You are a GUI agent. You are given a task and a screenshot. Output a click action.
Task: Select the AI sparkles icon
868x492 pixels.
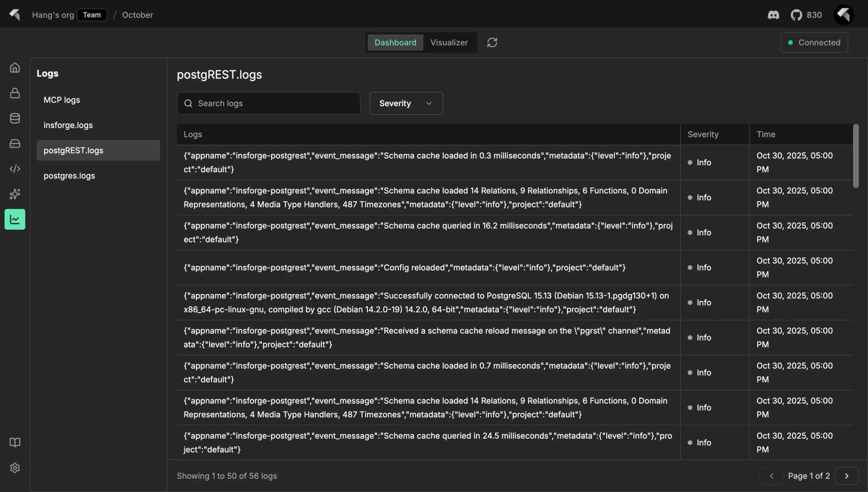[15, 194]
